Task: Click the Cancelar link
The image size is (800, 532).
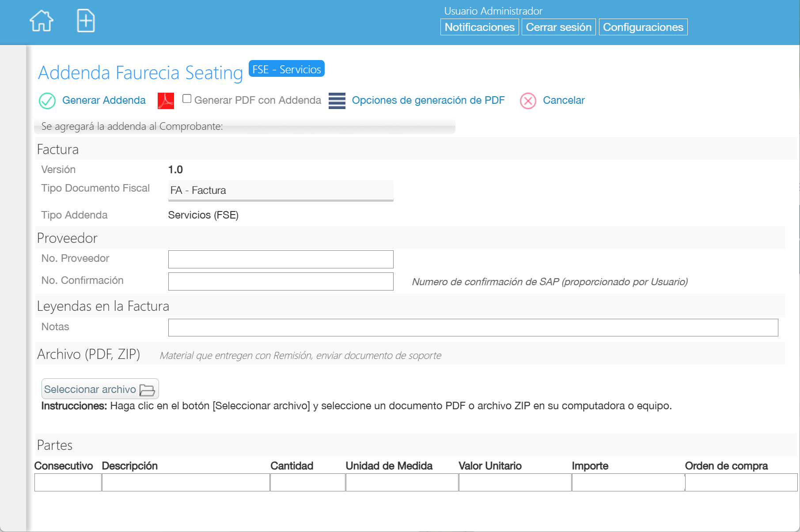Action: click(564, 100)
